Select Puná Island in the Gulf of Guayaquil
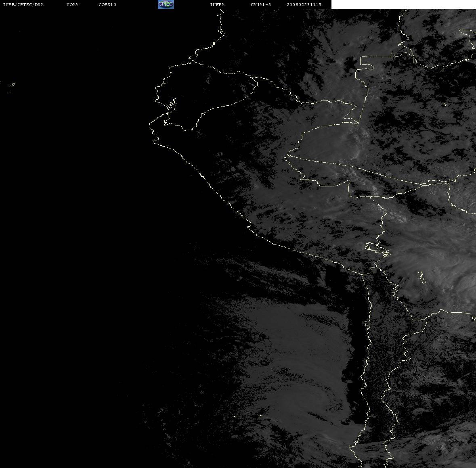The image size is (476, 468). tap(172, 104)
